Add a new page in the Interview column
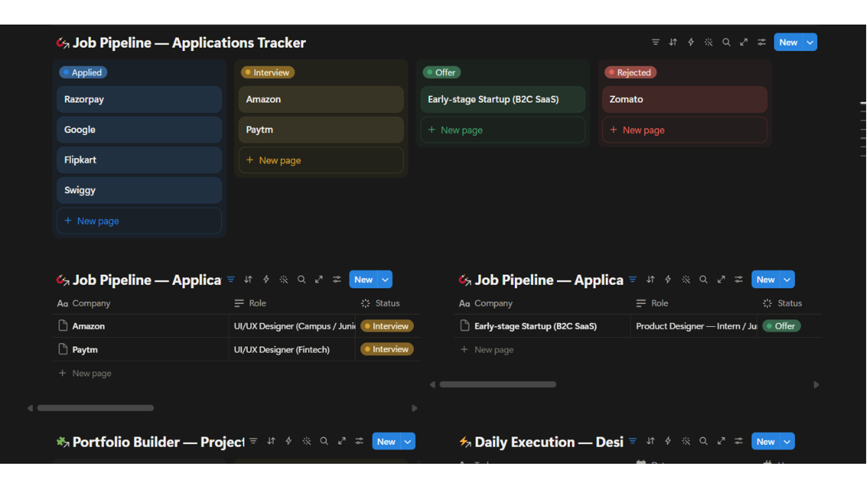Viewport: 868px width, 488px height. pos(321,160)
